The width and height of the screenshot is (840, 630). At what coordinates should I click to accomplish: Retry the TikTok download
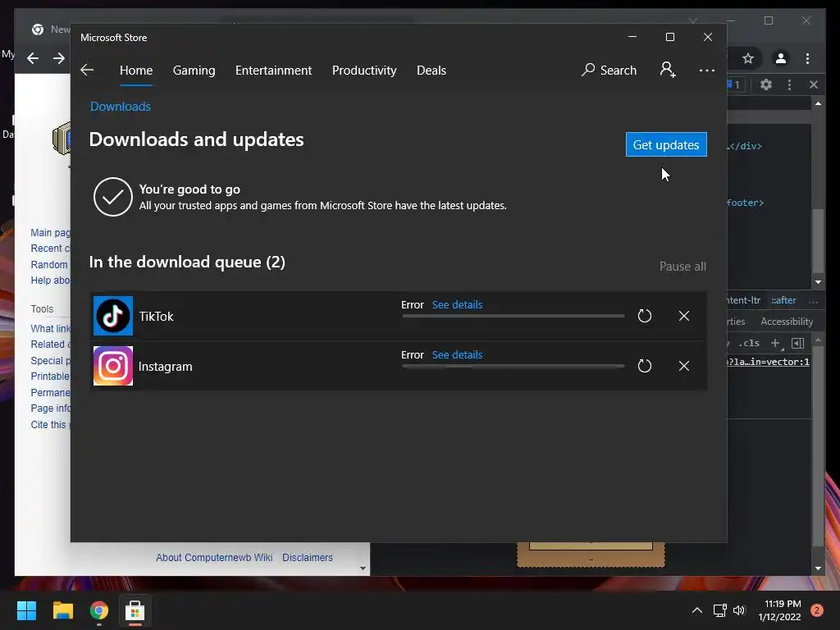click(645, 316)
